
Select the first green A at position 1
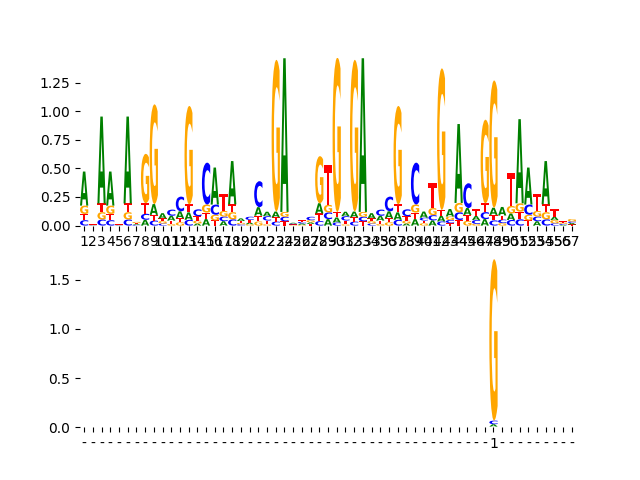tap(84, 189)
